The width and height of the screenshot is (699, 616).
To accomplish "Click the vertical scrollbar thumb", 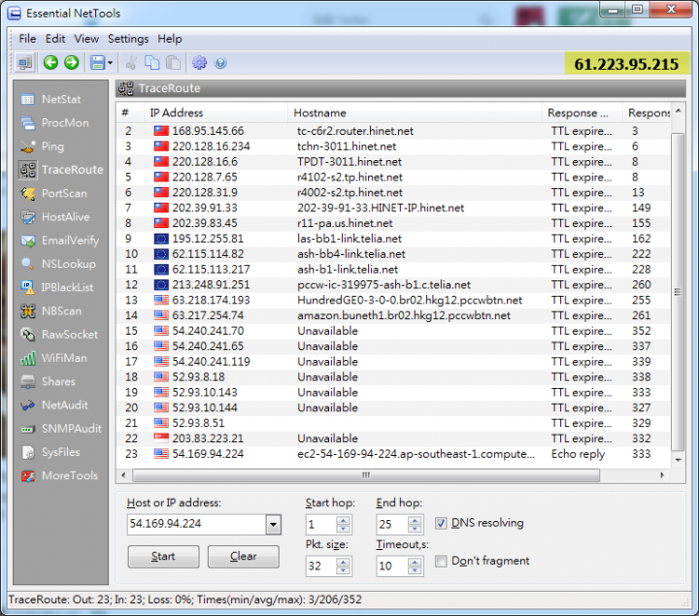I will (678, 292).
